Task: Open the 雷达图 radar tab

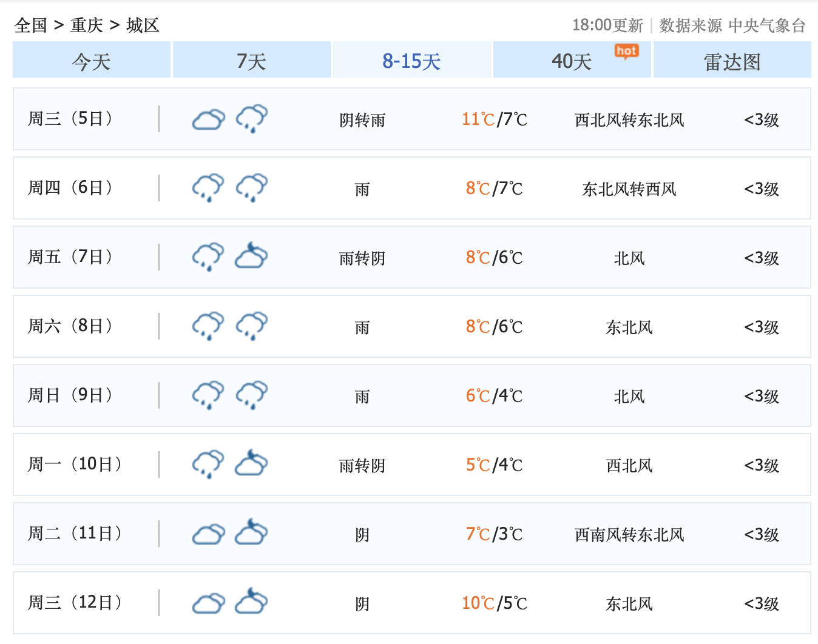Action: [x=732, y=59]
